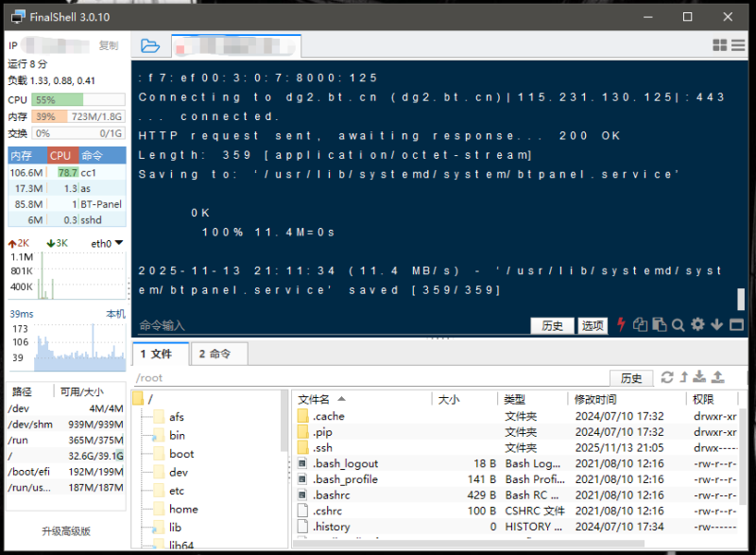Open the connection manager folder icon
This screenshot has height=555, width=756.
pyautogui.click(x=150, y=45)
